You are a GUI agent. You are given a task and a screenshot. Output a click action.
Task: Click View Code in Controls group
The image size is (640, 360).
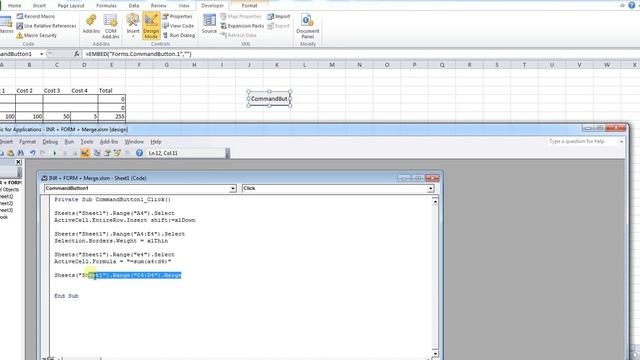(x=178, y=26)
